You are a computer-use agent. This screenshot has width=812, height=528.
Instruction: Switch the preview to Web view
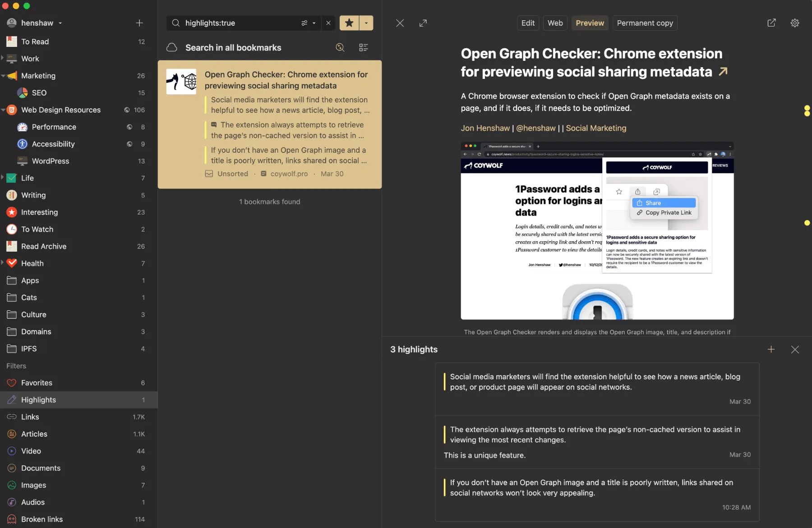click(555, 23)
